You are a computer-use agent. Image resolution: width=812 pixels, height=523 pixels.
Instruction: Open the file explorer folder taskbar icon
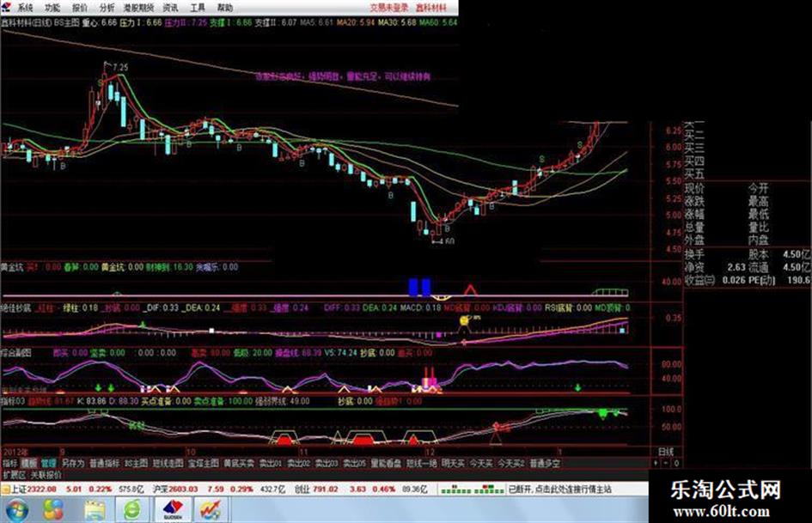95,510
